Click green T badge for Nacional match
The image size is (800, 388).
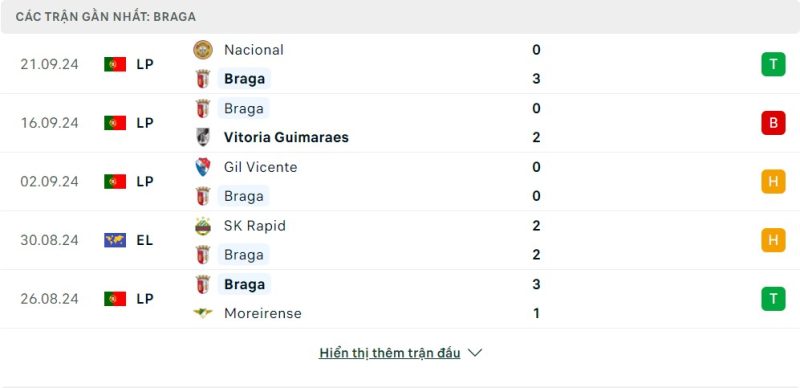tap(773, 64)
